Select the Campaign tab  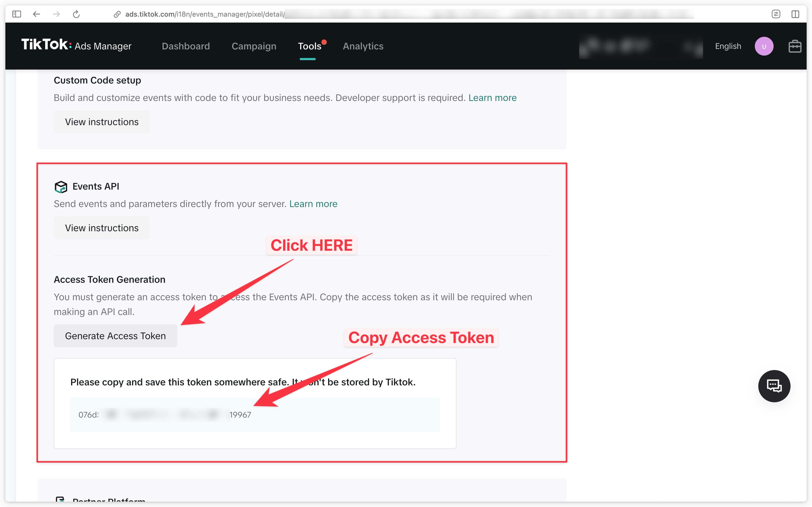pos(253,46)
